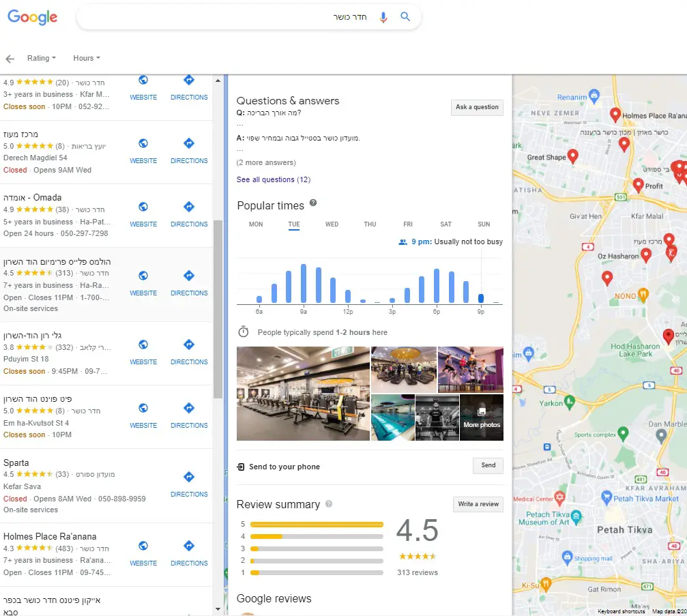Click directions icon for 313-review listing

point(189,276)
